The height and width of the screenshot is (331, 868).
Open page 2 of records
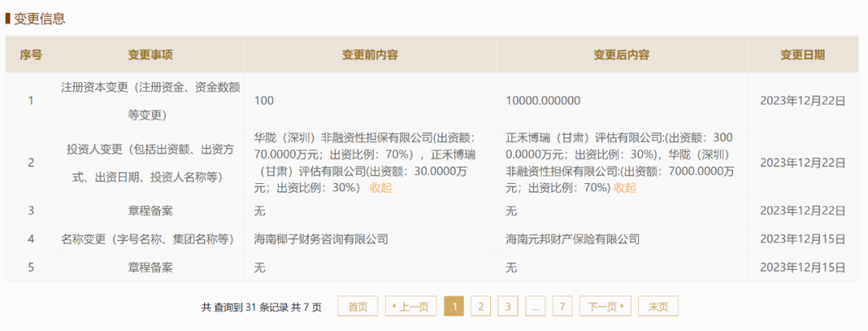[481, 306]
